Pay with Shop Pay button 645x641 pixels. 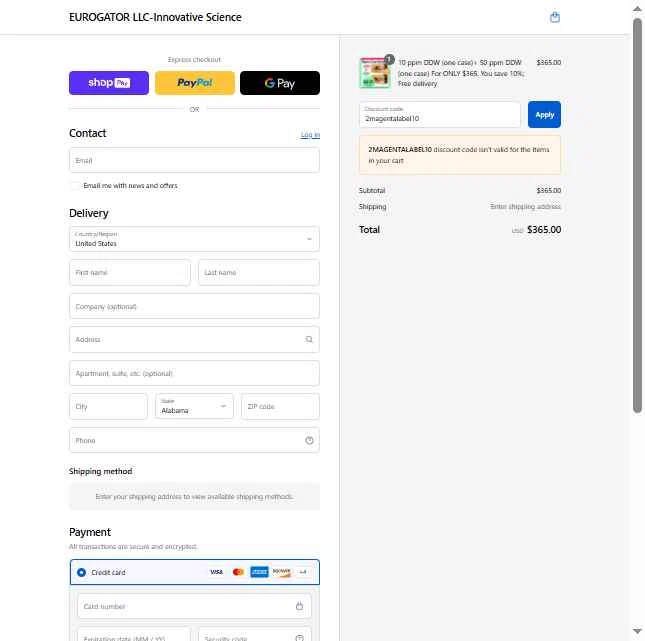click(x=109, y=83)
